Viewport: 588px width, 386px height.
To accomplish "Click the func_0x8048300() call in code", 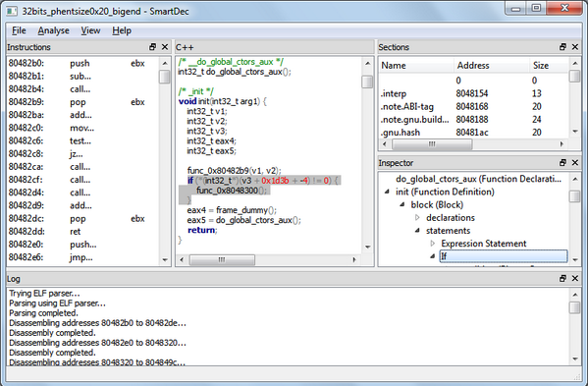I will click(x=232, y=191).
